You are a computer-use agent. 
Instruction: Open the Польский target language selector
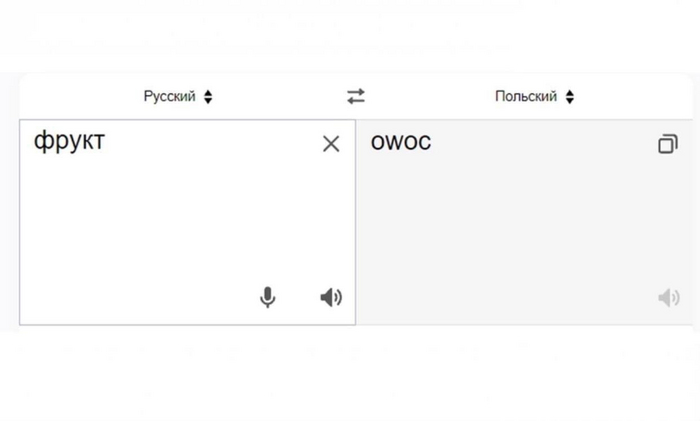(x=534, y=97)
